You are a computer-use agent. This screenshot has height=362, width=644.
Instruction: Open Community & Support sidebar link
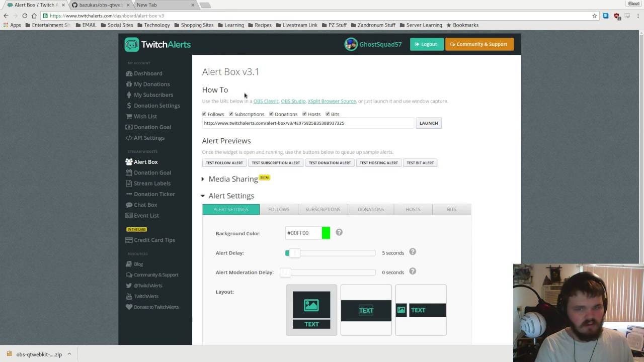152,275
